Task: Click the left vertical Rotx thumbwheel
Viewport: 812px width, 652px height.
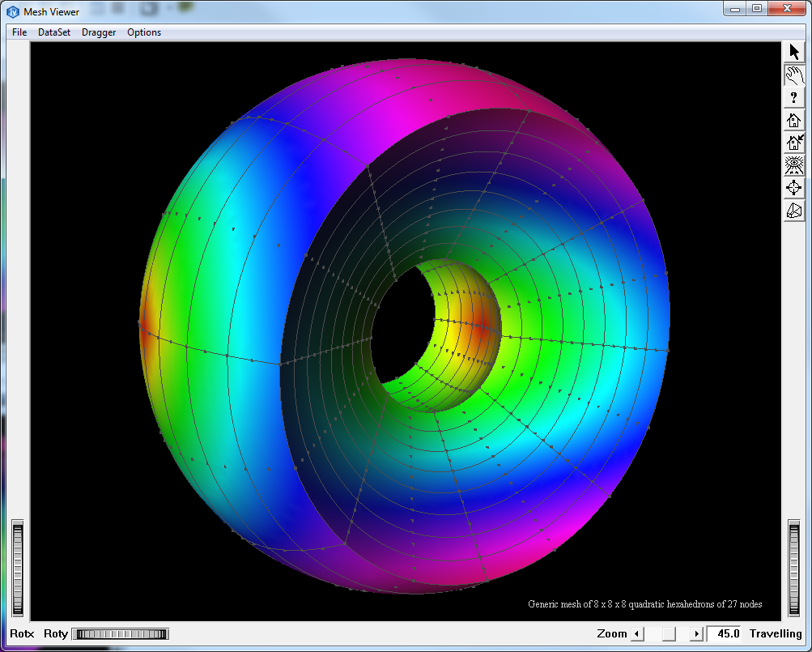Action: (x=18, y=569)
